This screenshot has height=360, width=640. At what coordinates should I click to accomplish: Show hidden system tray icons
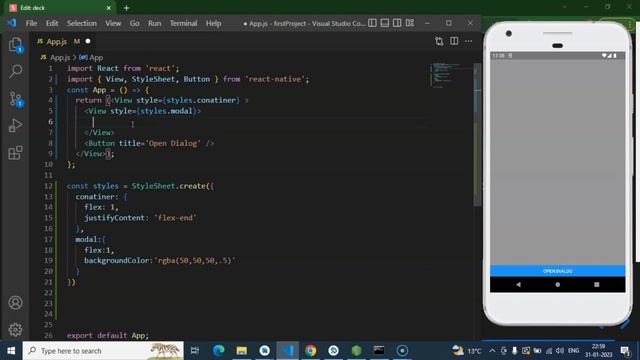click(x=492, y=351)
